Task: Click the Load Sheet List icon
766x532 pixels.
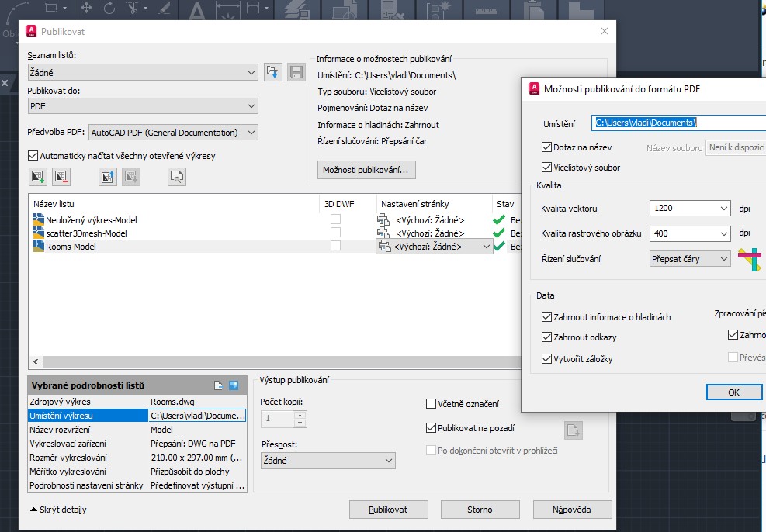Action: click(273, 72)
